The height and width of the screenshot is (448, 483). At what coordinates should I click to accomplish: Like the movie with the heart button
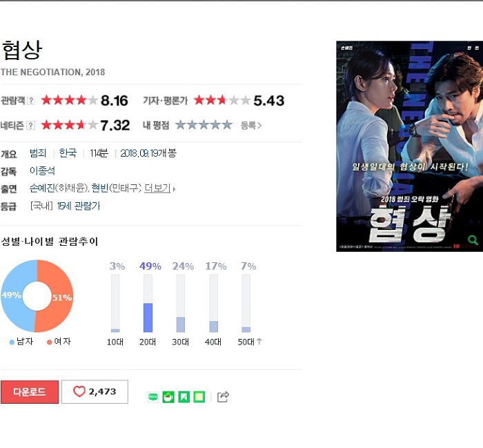95,391
